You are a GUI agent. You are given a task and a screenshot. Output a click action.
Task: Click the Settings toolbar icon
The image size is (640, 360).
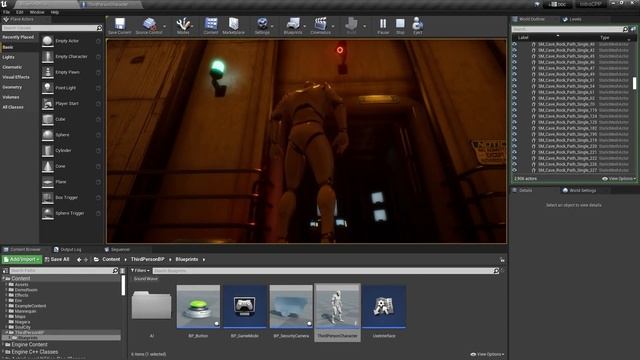[262, 24]
